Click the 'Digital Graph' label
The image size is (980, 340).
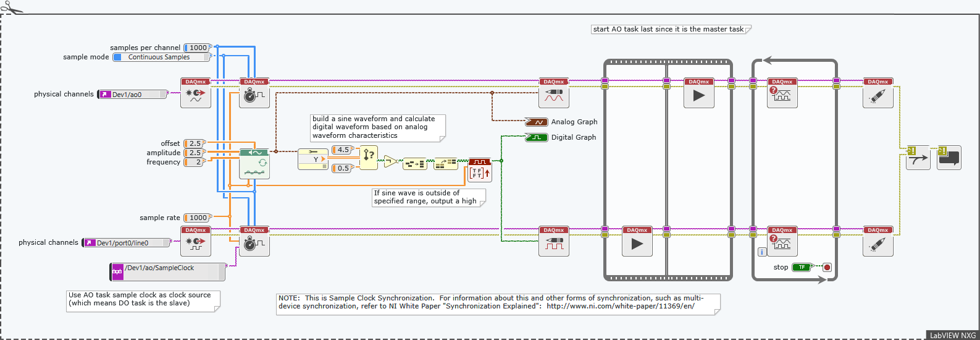pos(574,137)
